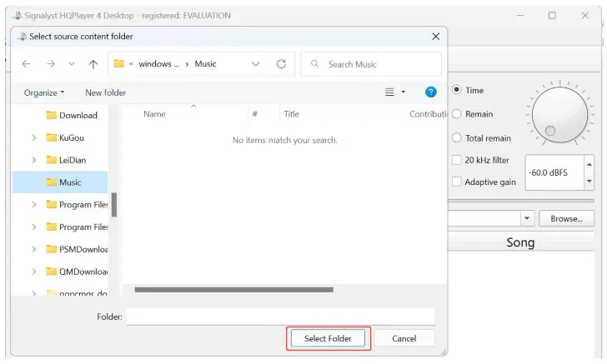The image size is (607, 364).
Task: Expand the QMDownload folder
Action: click(33, 272)
